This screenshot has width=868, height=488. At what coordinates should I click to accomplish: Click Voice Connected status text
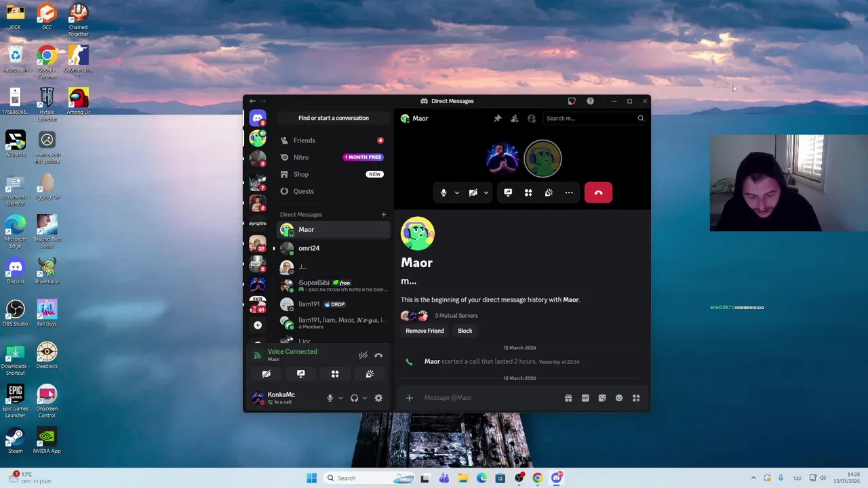coord(292,352)
